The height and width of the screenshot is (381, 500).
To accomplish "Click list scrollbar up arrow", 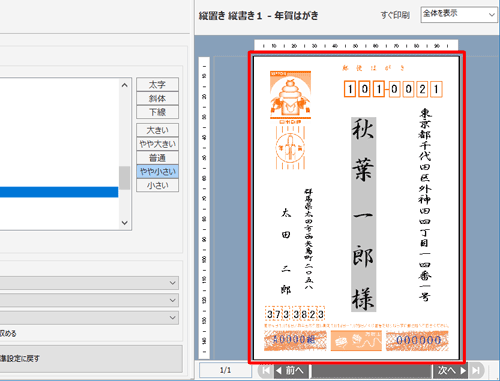I will pyautogui.click(x=125, y=85).
